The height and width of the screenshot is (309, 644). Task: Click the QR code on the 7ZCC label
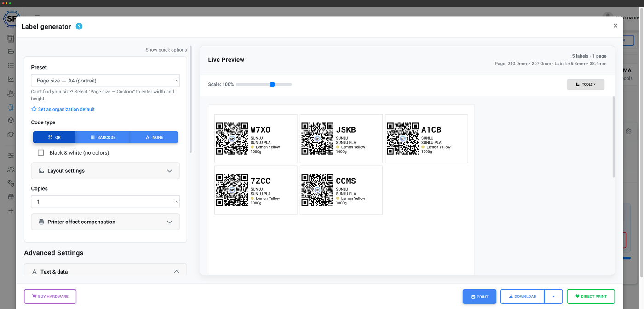tap(232, 190)
